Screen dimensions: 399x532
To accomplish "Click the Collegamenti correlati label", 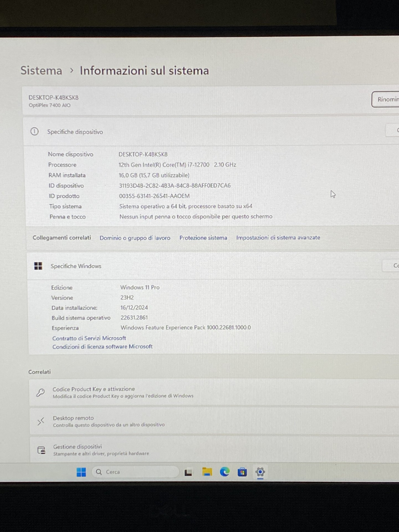I will 62,237.
